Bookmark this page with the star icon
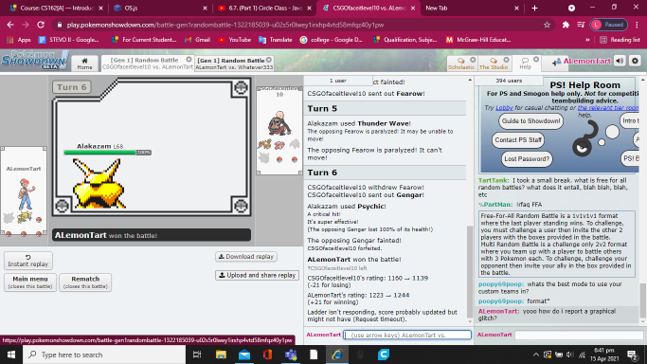This screenshot has height=364, width=647. coord(547,25)
